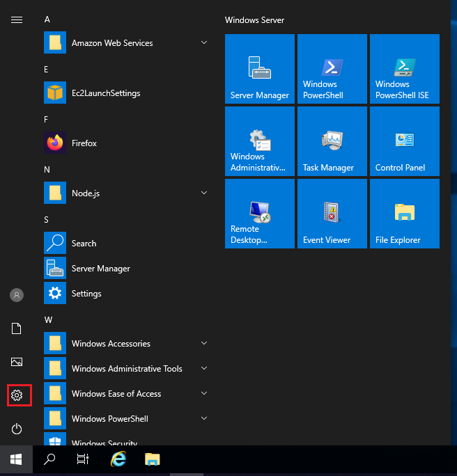Open Ec2LaunchSettings from the app list
Image resolution: width=457 pixels, height=476 pixels.
127,93
